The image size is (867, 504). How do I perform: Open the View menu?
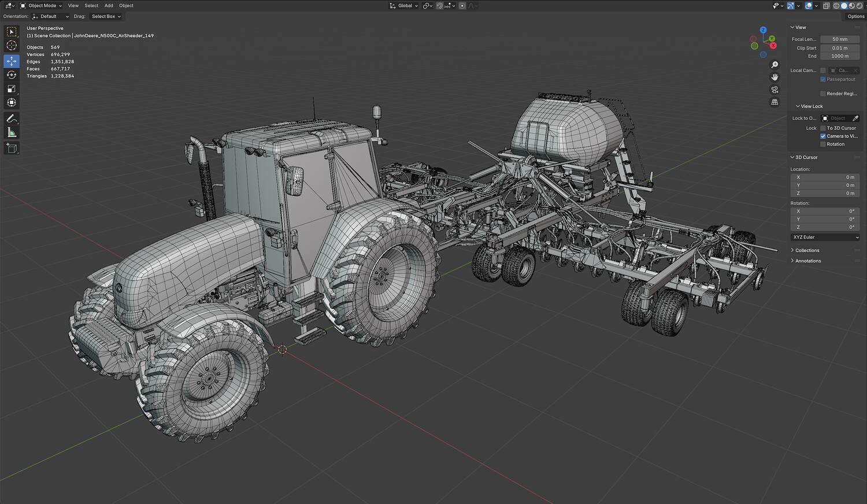click(x=73, y=6)
